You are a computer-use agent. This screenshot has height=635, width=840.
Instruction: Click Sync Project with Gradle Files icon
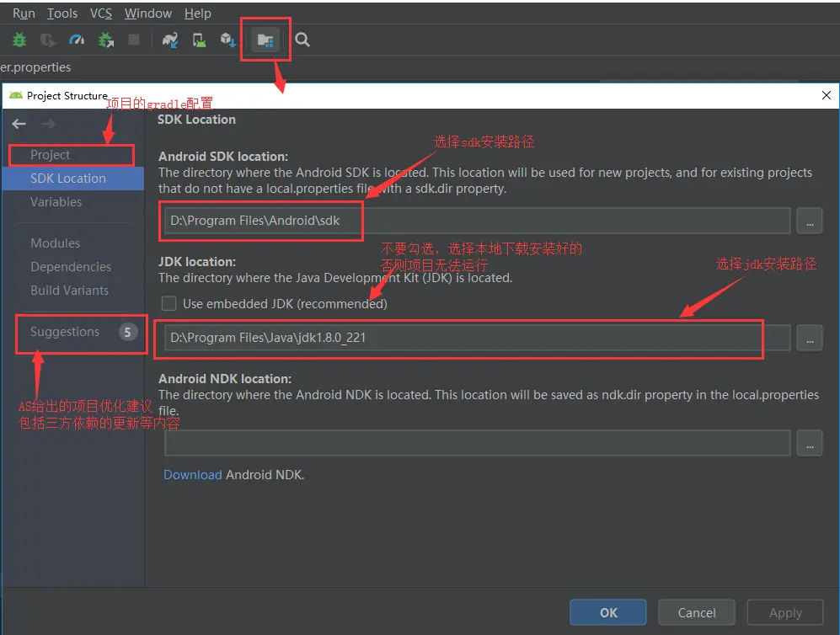[170, 40]
